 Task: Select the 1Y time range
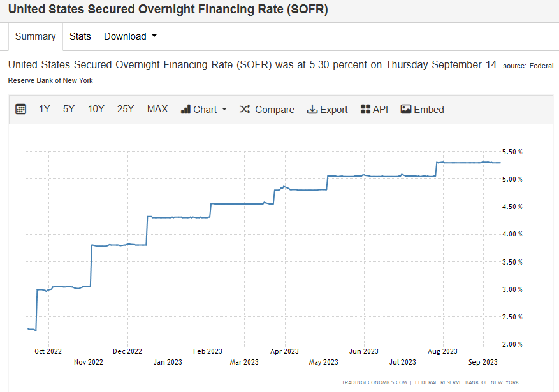44,109
